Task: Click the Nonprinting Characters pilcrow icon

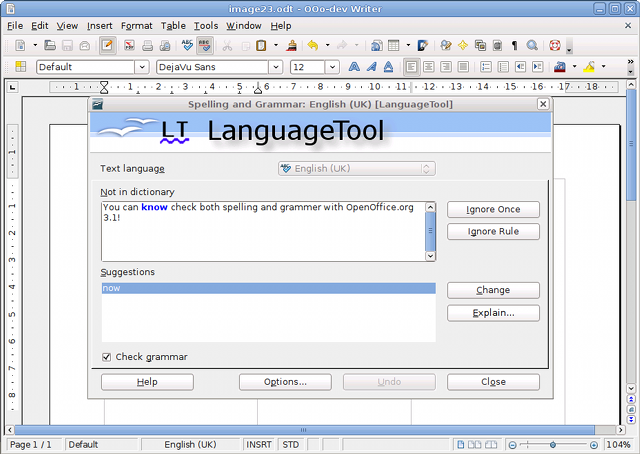Action: (514, 46)
